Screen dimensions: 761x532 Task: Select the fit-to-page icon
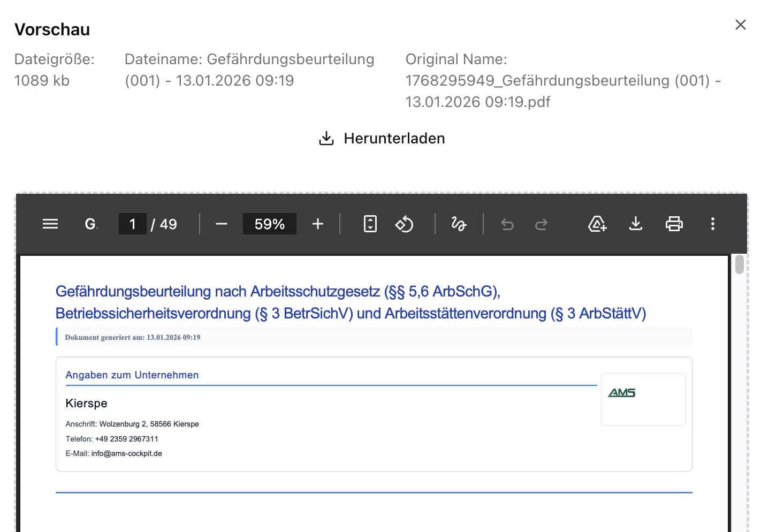click(x=369, y=224)
